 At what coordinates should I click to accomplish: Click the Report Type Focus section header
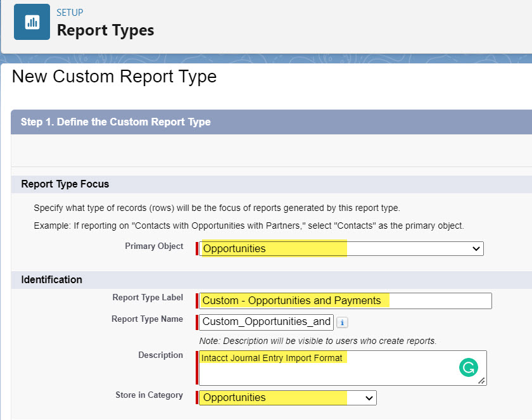65,184
